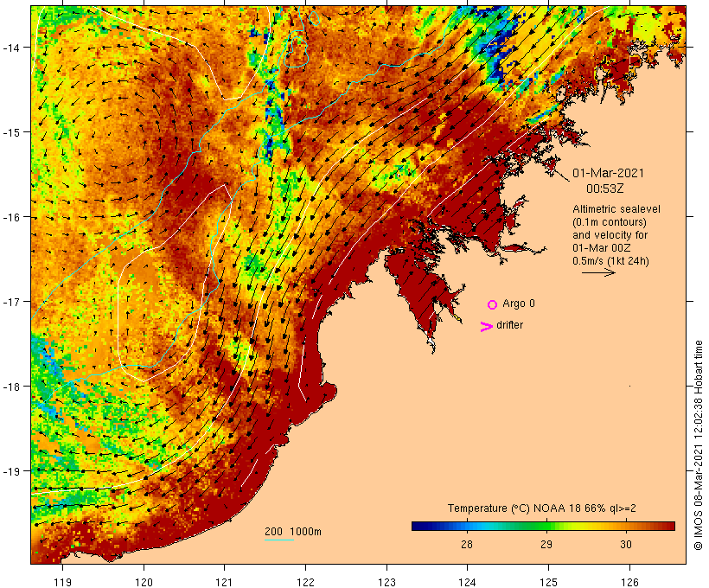Click longitude axis label '126'
The width and height of the screenshot is (709, 588).
coord(629,582)
